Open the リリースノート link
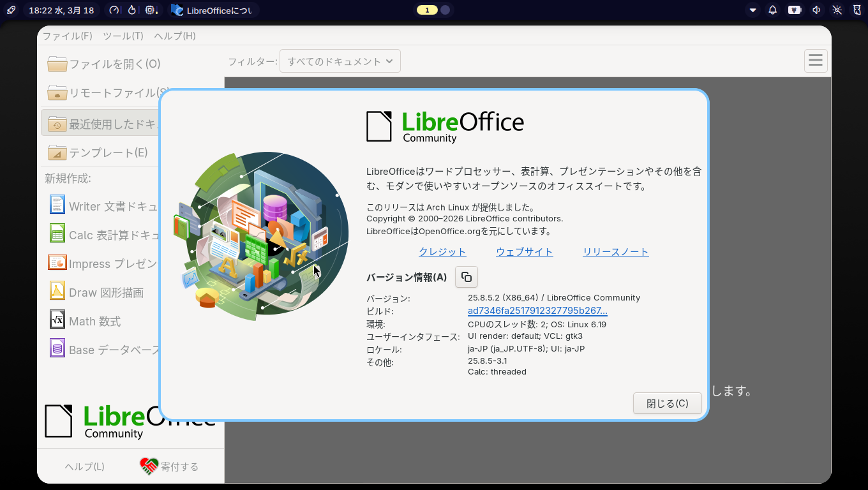 coord(616,252)
